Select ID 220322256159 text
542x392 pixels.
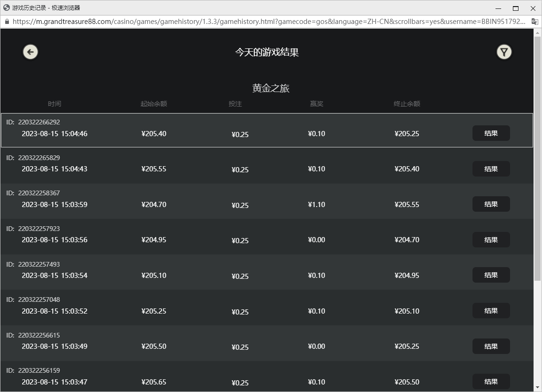(33, 370)
